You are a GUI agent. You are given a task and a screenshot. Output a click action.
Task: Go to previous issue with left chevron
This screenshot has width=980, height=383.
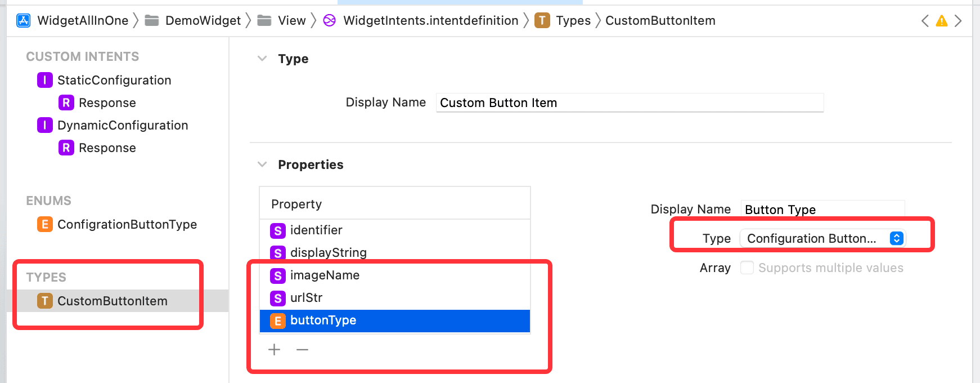click(x=925, y=21)
